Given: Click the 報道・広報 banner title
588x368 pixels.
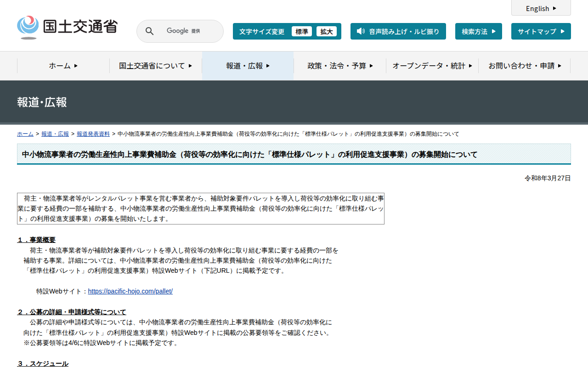Looking at the screenshot, I should 42,102.
